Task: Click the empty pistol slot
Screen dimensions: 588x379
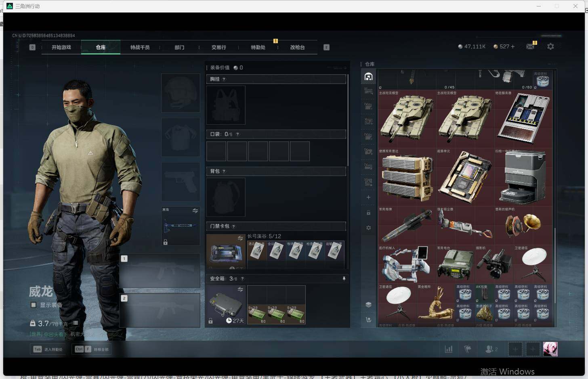Action: [181, 182]
